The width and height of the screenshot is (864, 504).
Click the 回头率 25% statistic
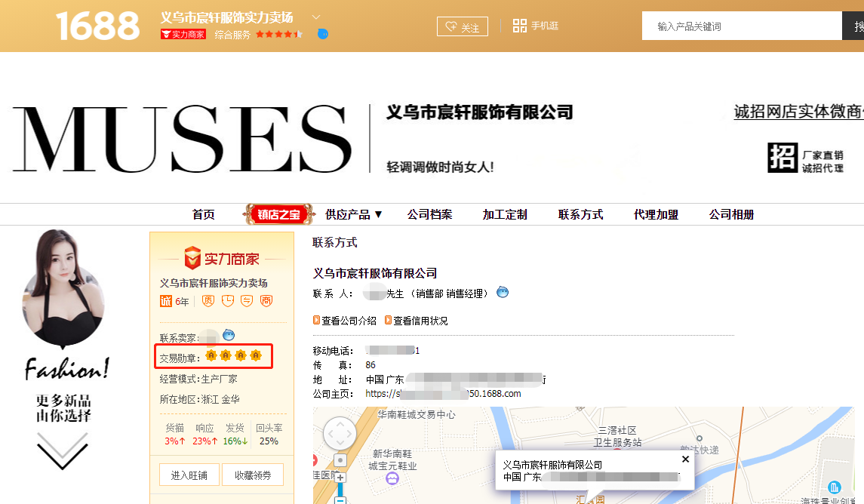coord(269,435)
